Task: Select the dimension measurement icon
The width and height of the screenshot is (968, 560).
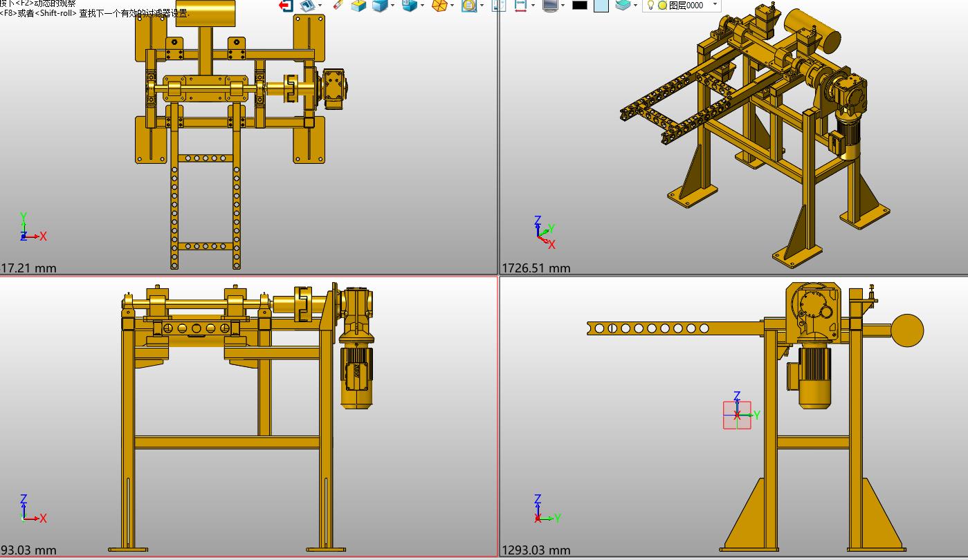Action: [x=520, y=5]
